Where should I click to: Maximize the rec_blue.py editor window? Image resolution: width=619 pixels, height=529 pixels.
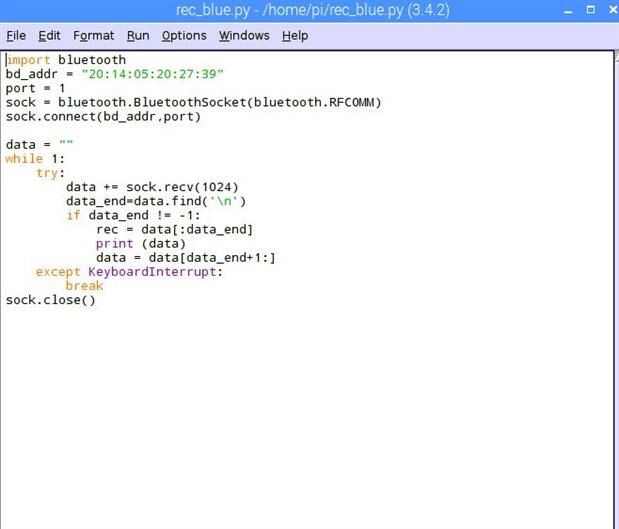(x=591, y=9)
